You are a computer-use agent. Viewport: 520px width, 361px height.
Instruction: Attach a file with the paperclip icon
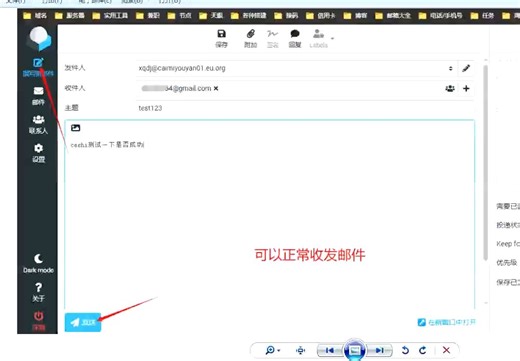251,38
